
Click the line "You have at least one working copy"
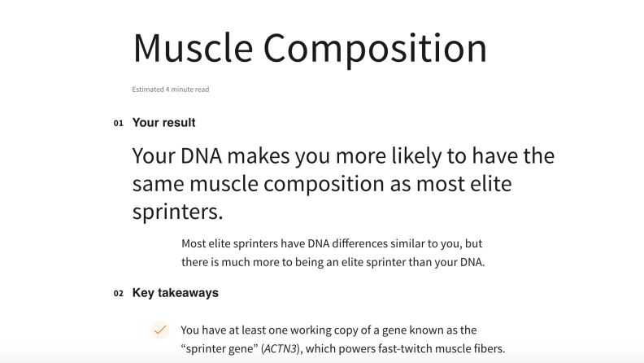click(x=329, y=330)
